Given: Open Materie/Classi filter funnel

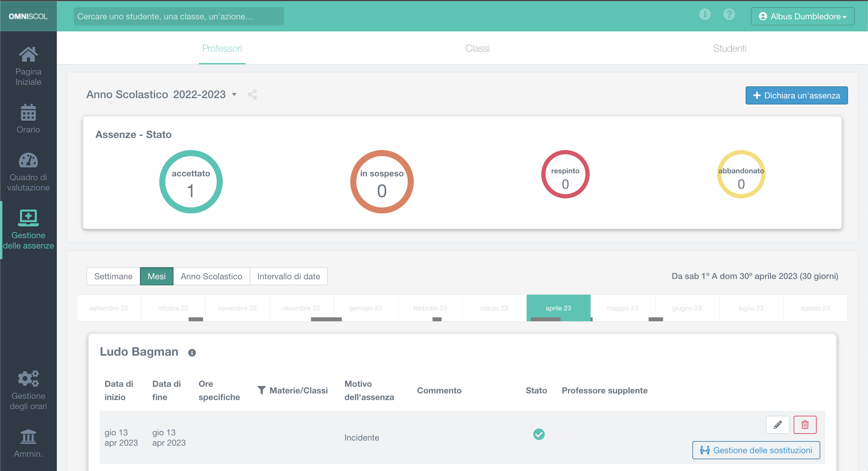Looking at the screenshot, I should [261, 390].
